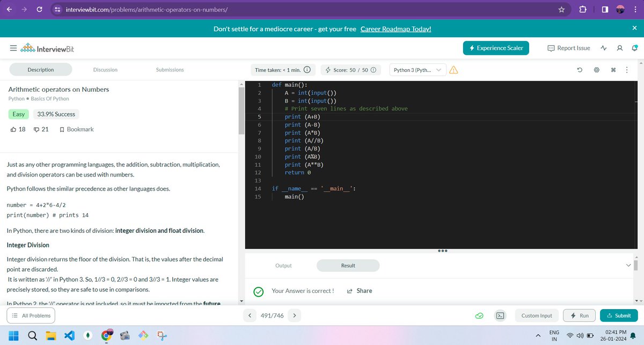Viewport: 644px width, 345px height.
Task: Toggle the Chrome side panel icon
Action: click(x=604, y=9)
